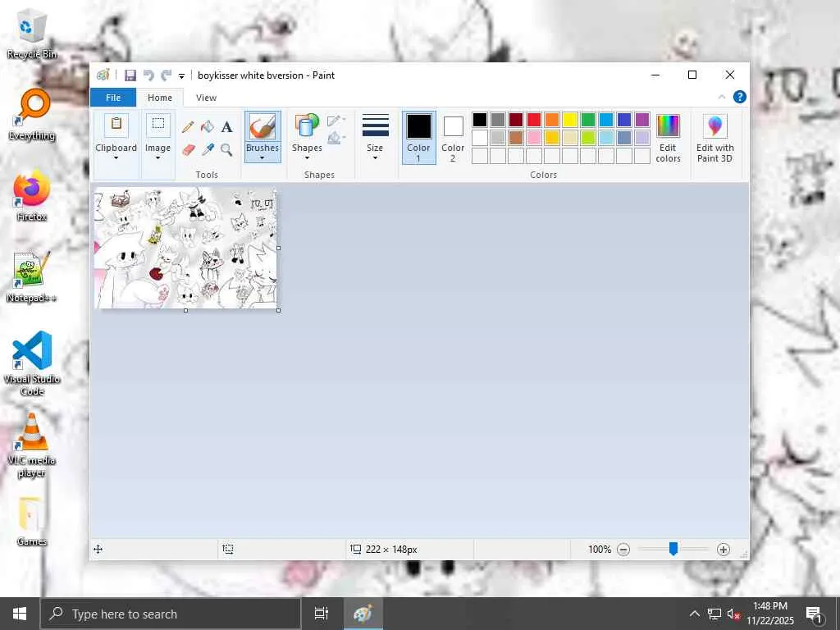This screenshot has height=630, width=840.
Task: Open the File menu
Action: pyautogui.click(x=113, y=98)
